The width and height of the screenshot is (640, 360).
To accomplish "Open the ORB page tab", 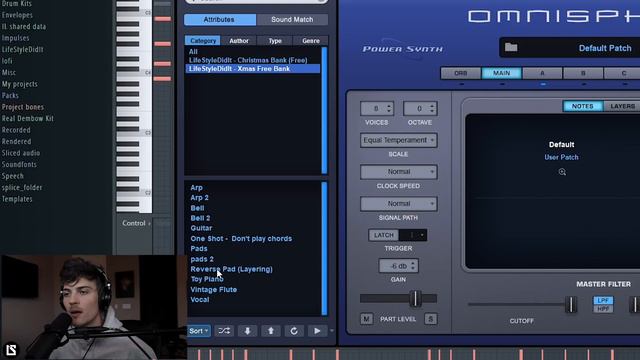I will [x=460, y=73].
